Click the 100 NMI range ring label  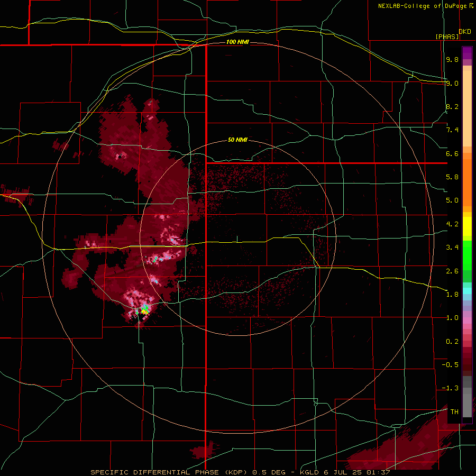pos(237,42)
